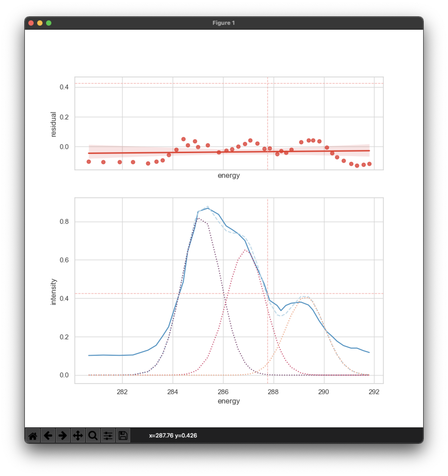The image size is (448, 476).
Task: Save the figure with the floppy disk icon
Action: (x=123, y=436)
